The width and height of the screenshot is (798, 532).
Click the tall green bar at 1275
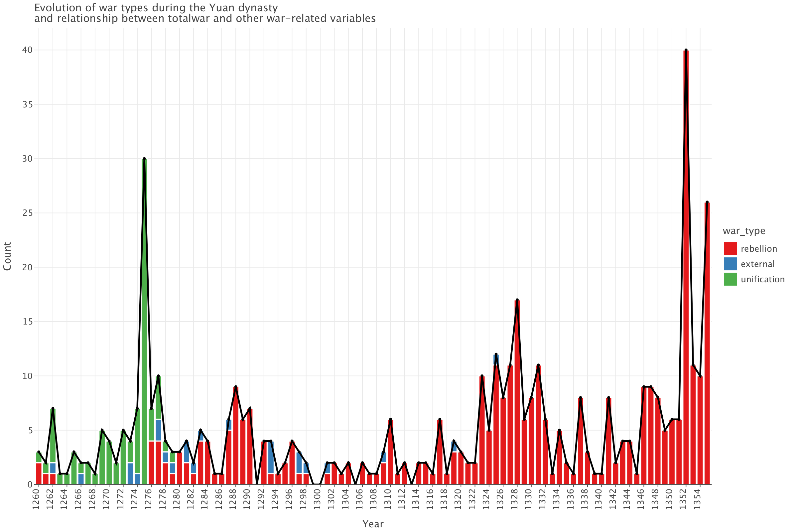pos(144,322)
